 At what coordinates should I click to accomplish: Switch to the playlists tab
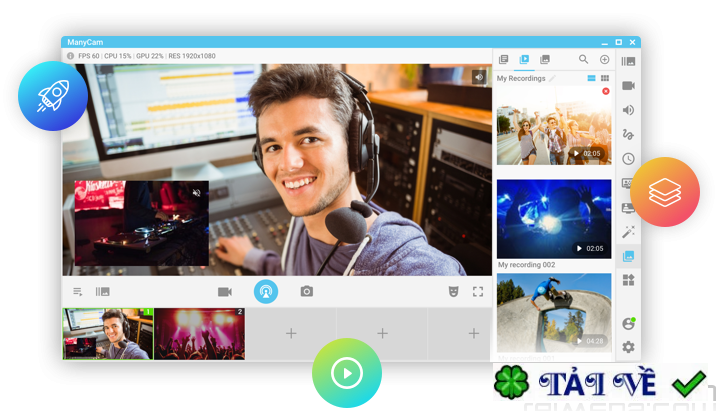coord(503,59)
